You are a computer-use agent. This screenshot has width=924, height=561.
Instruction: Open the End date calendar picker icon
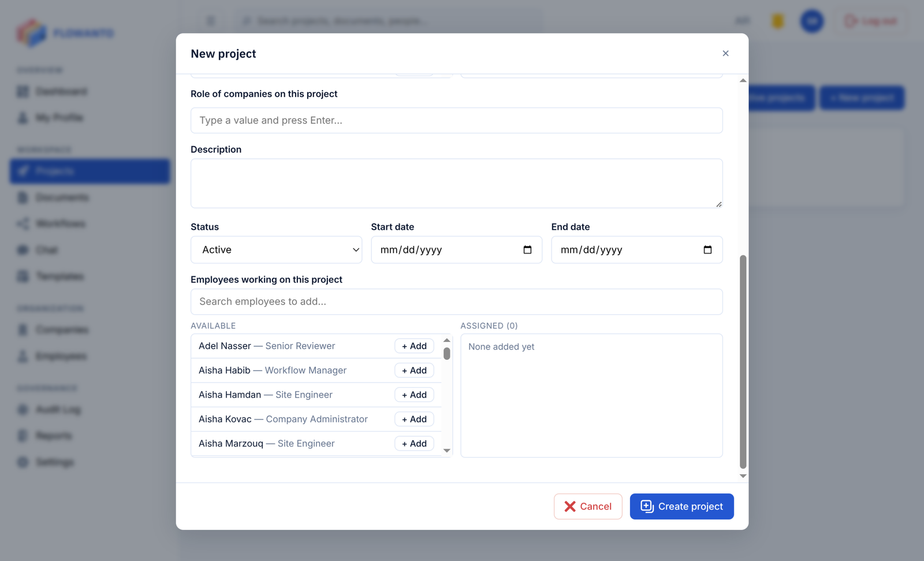pos(707,250)
